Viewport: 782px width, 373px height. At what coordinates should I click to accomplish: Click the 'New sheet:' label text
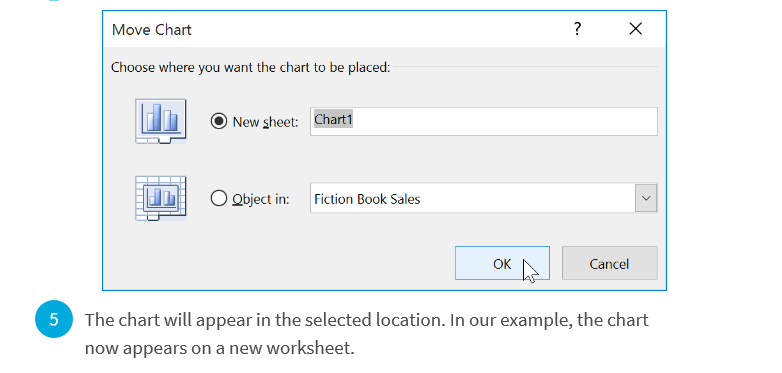point(265,122)
